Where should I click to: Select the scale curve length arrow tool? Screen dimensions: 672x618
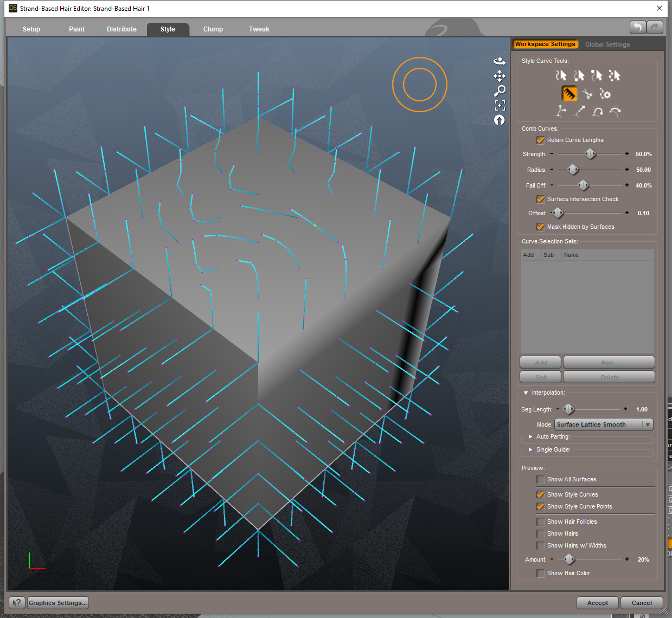579,111
